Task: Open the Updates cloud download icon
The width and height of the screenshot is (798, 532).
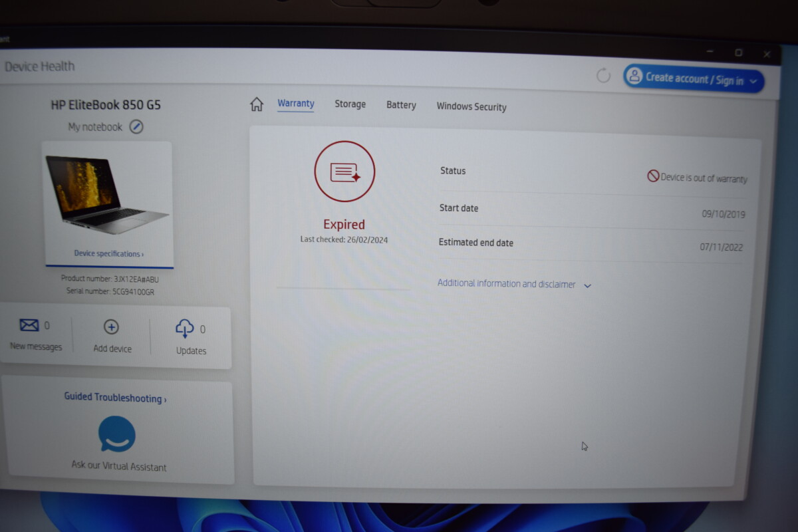Action: pos(184,329)
